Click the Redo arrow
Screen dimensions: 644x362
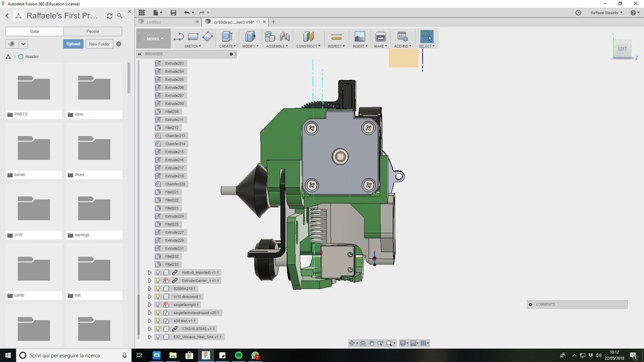point(202,13)
